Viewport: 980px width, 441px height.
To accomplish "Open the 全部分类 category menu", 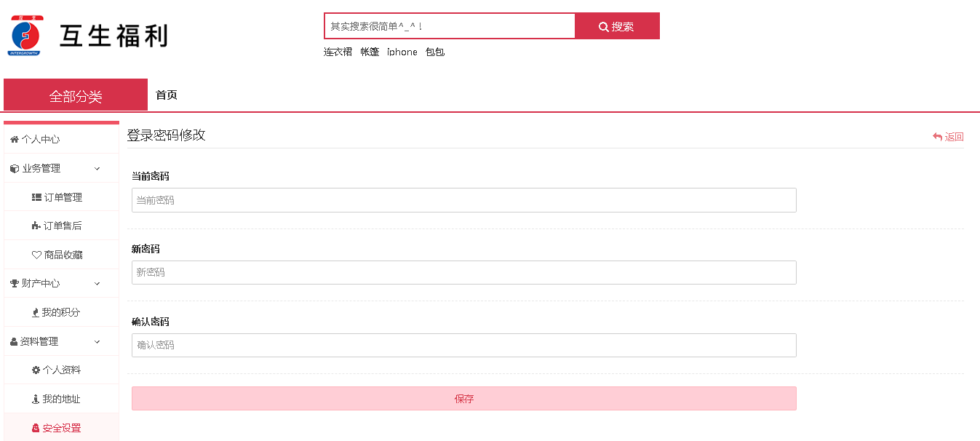I will (76, 95).
